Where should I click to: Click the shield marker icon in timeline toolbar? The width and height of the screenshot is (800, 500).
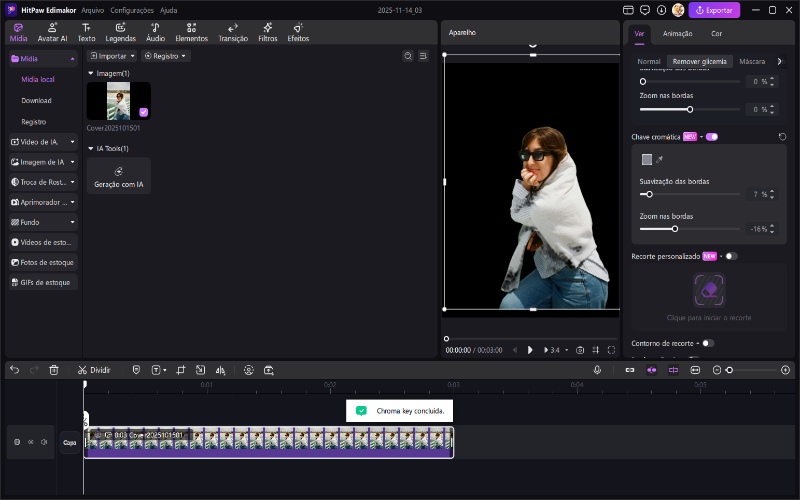point(136,370)
